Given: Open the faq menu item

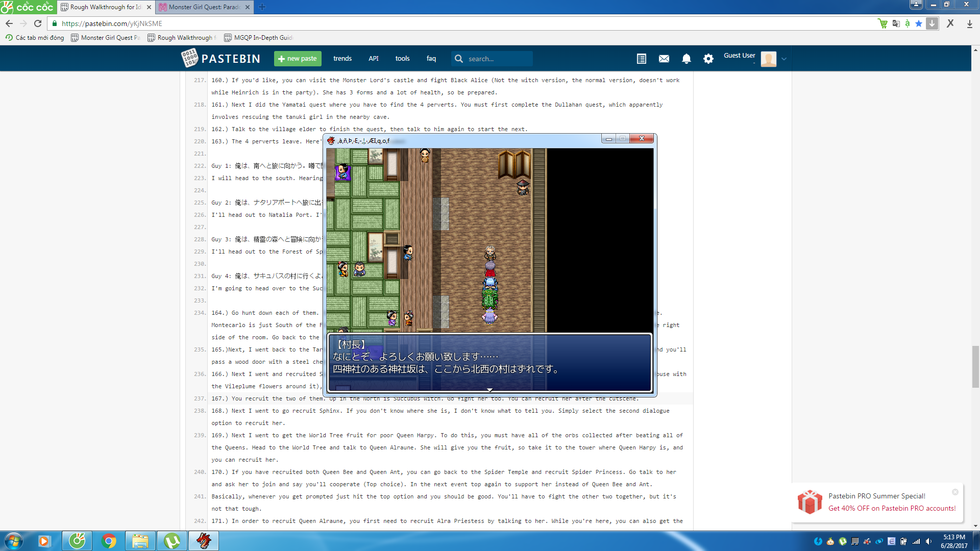Looking at the screenshot, I should pos(431,59).
